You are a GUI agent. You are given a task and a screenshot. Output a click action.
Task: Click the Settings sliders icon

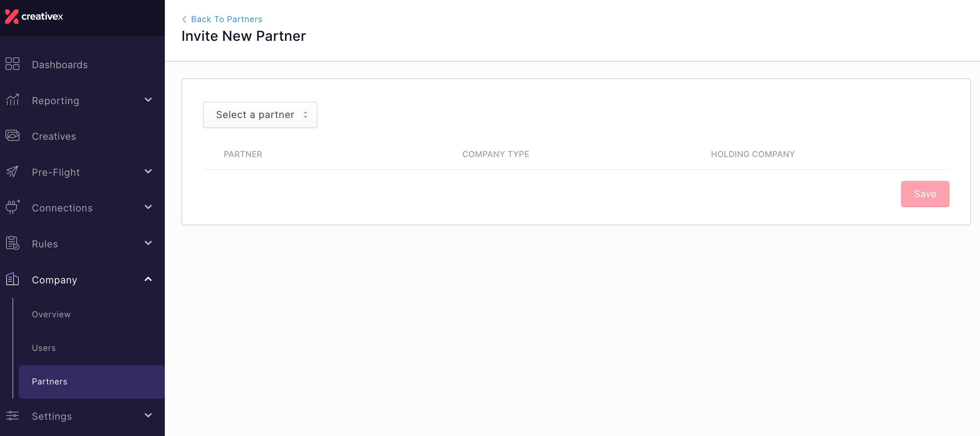pyautogui.click(x=12, y=416)
